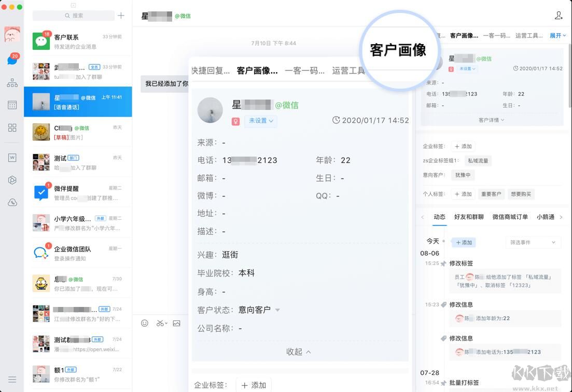This screenshot has width=572, height=392.
Task: Open the emoji picker in chat input
Action: [144, 323]
